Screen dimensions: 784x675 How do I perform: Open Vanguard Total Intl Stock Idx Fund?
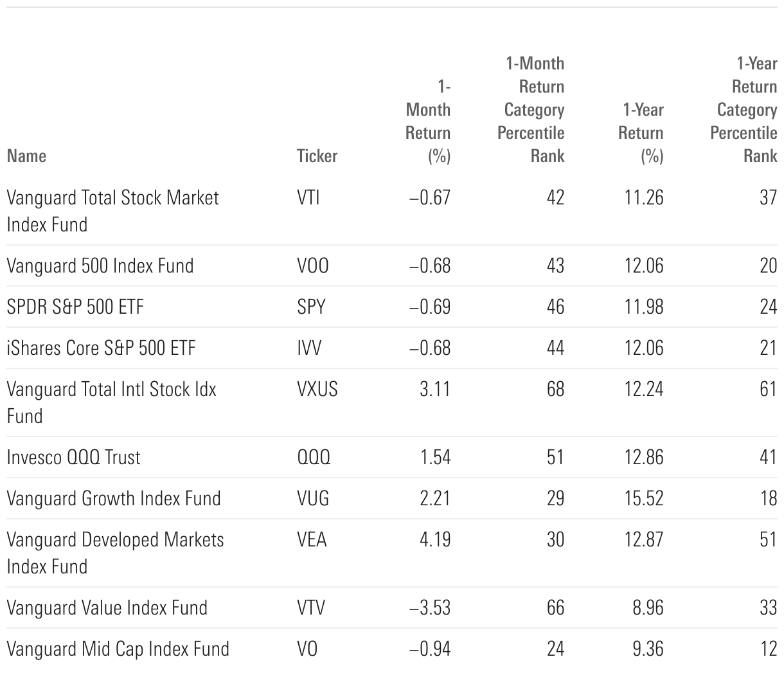[111, 402]
